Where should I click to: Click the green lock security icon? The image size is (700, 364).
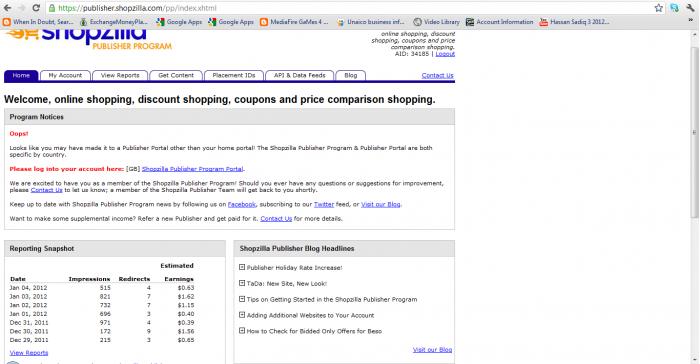click(x=52, y=8)
